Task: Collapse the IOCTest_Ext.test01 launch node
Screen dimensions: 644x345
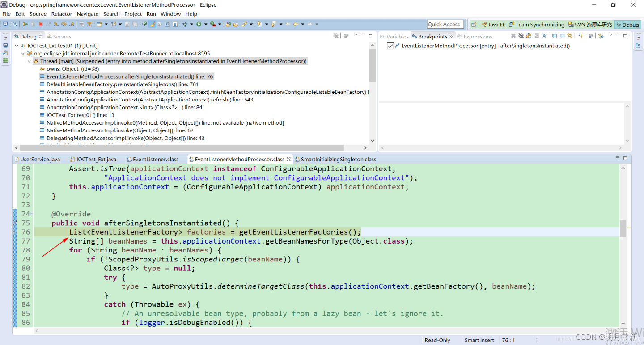Action: click(17, 46)
